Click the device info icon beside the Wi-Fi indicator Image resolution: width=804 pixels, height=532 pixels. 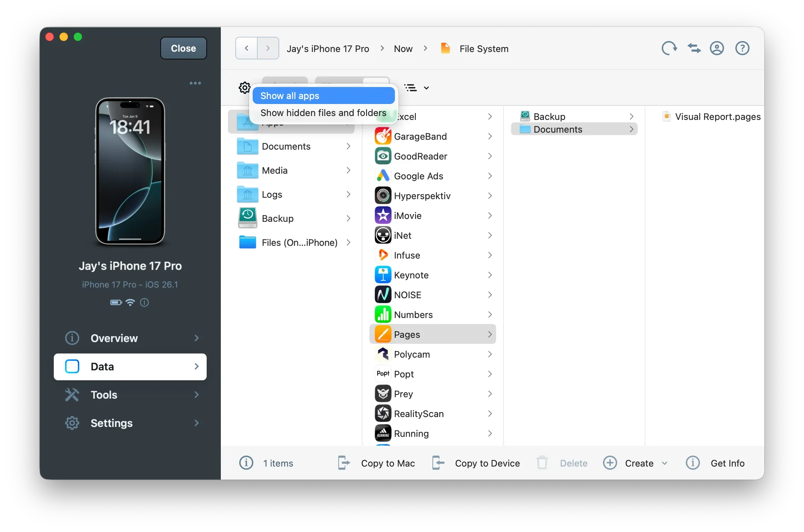coord(144,303)
